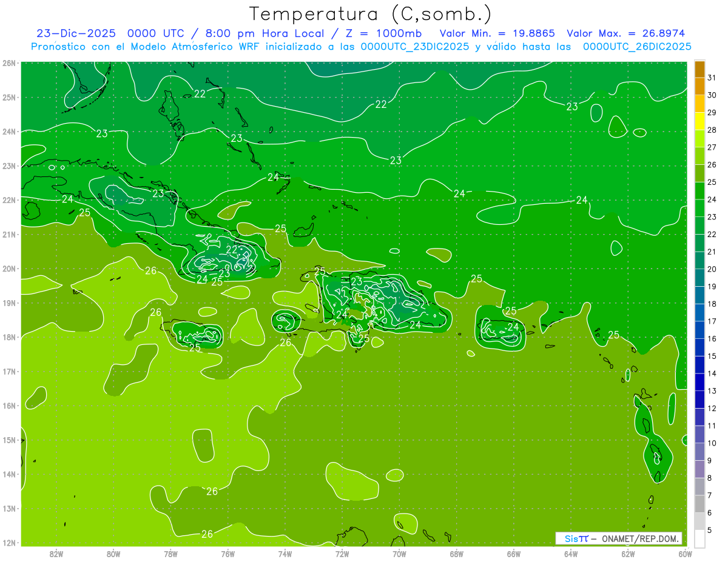Click the 21N latitude axis label
The image size is (728, 562).
click(9, 235)
